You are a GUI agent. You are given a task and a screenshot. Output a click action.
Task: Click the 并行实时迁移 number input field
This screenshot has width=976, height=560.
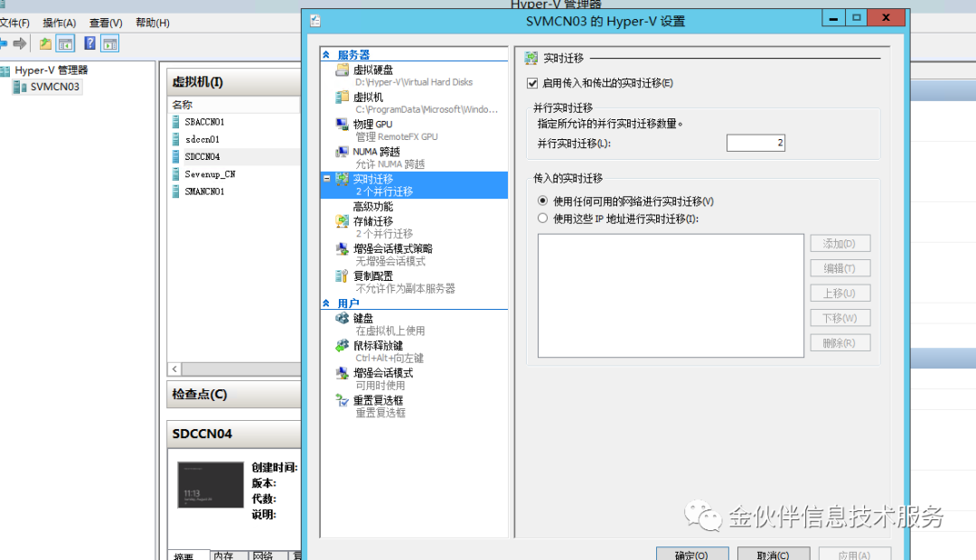(755, 143)
